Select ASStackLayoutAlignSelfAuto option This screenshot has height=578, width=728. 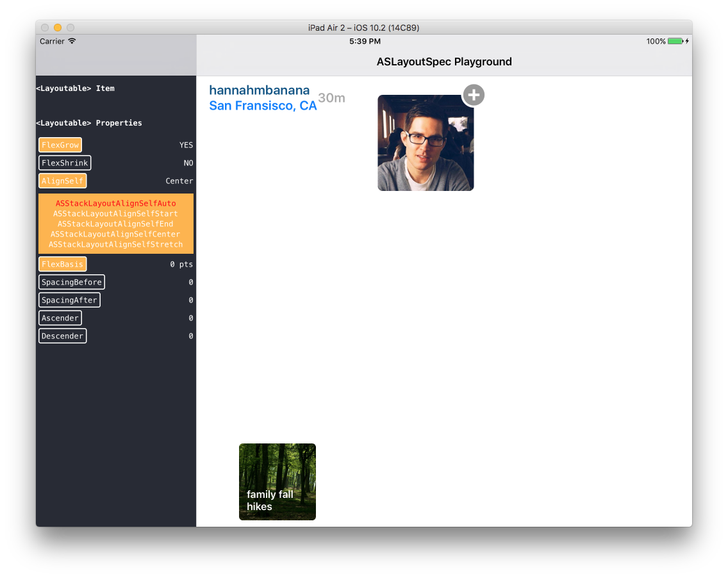115,203
